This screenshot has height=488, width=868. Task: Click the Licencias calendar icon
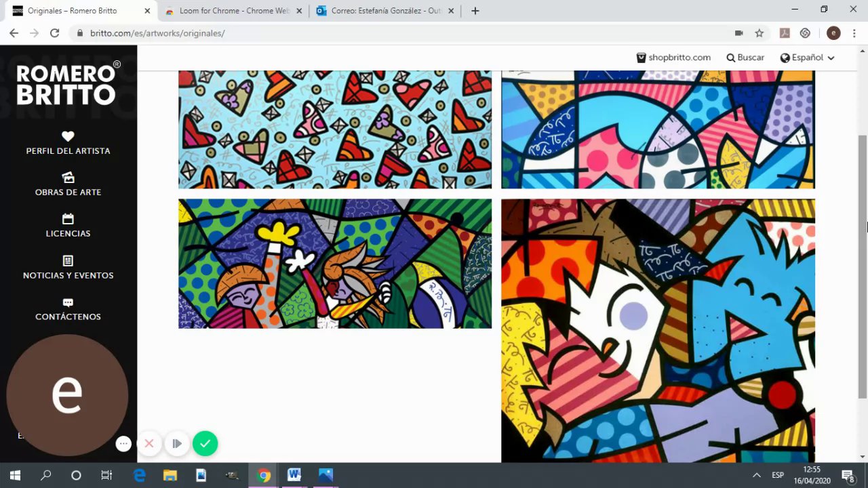(68, 219)
